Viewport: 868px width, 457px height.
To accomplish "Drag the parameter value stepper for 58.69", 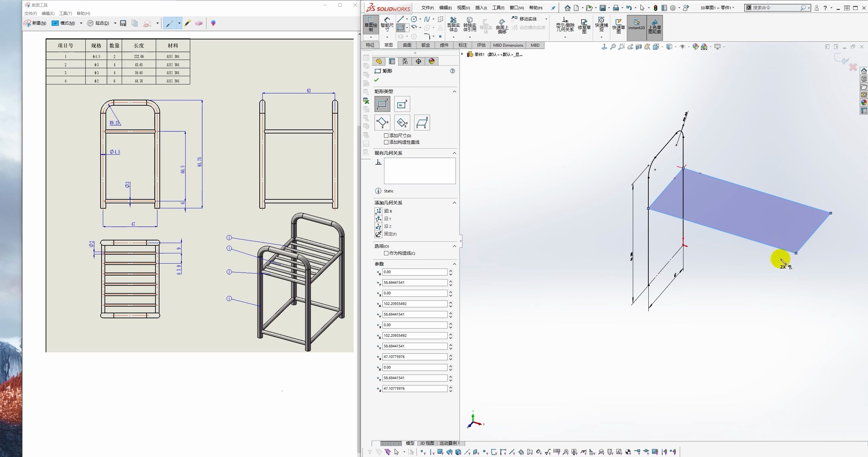I will coord(451,282).
